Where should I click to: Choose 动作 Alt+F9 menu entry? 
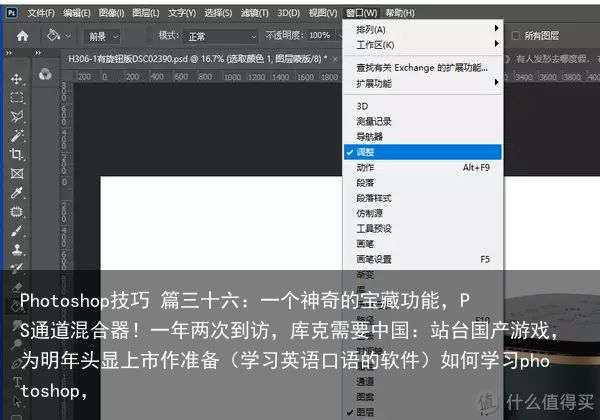pyautogui.click(x=422, y=167)
